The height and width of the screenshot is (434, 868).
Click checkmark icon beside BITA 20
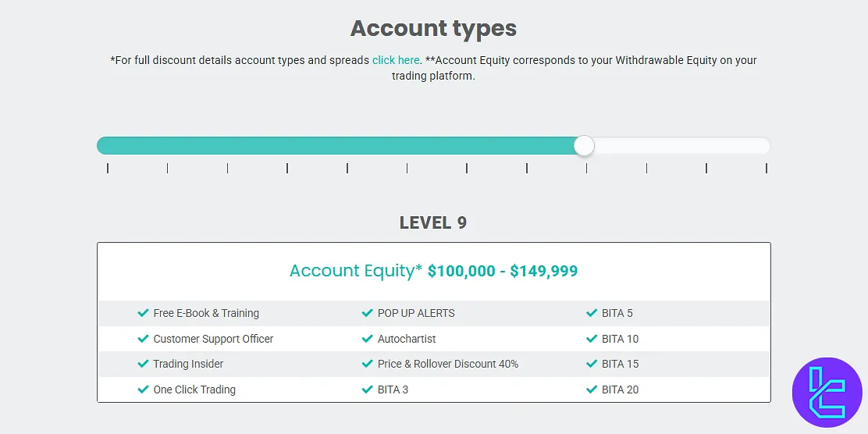coord(592,390)
